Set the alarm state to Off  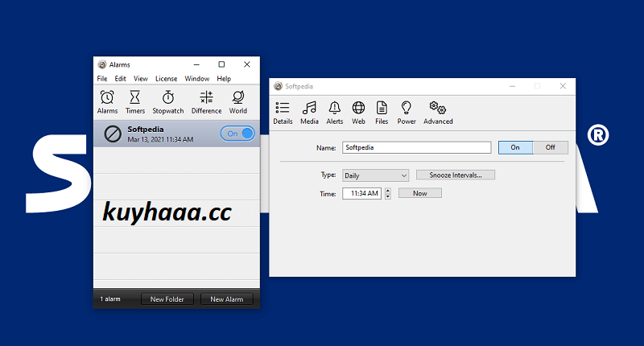click(551, 147)
